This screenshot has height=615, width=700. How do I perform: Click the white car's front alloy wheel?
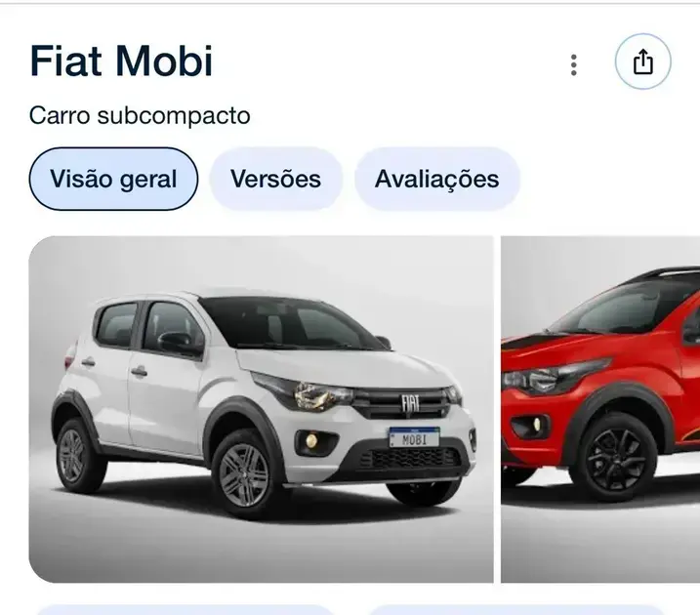[x=244, y=474]
